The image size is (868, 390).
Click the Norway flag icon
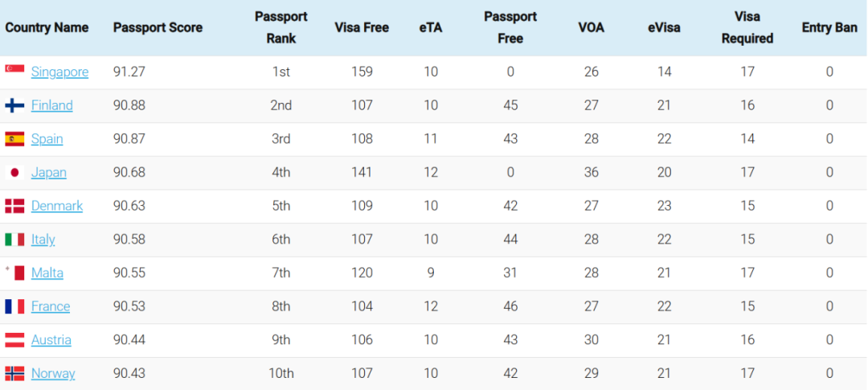tap(14, 373)
